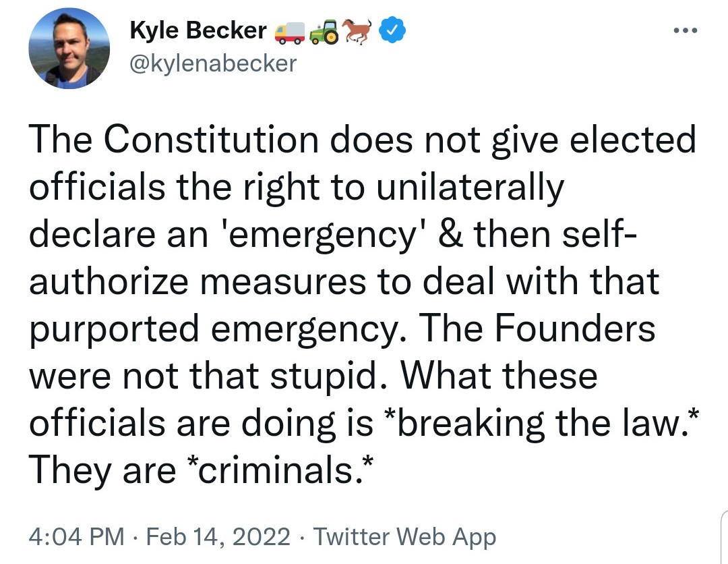Click the word 'Founders' in the tweet
728x564 pixels.
[575, 329]
